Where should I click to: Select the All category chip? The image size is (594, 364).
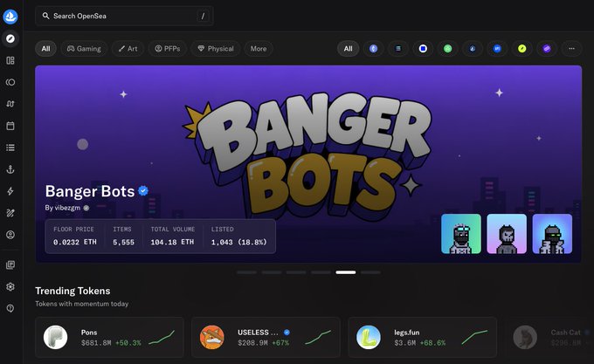click(x=45, y=48)
